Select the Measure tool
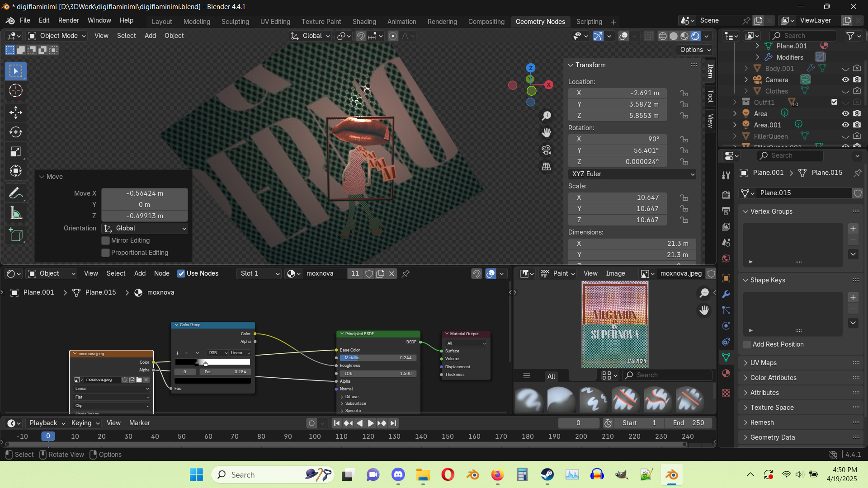868x488 pixels. pyautogui.click(x=16, y=213)
